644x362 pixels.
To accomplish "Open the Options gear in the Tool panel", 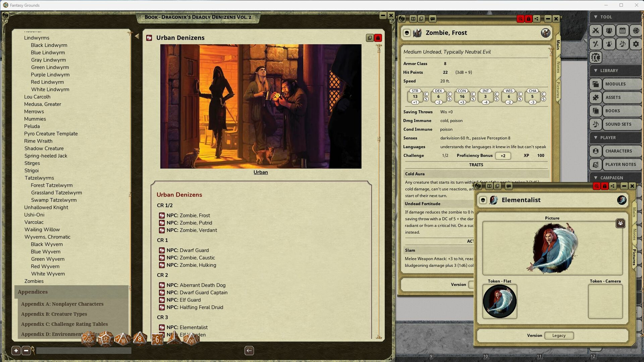I will point(636,44).
